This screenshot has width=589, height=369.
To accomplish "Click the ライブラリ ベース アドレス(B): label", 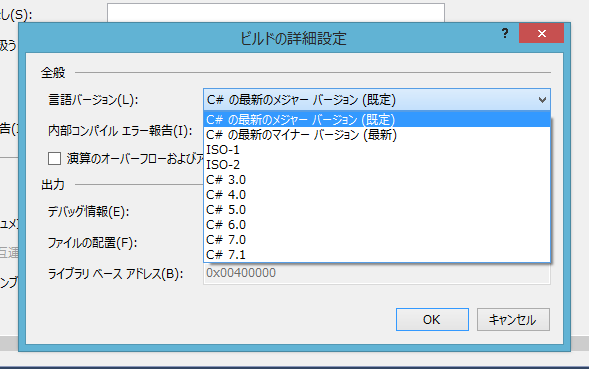I will pyautogui.click(x=116, y=274).
